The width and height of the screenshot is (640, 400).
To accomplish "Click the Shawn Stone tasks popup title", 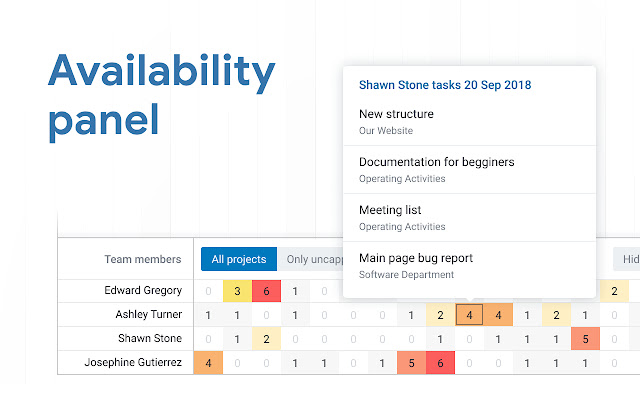I will click(x=444, y=85).
